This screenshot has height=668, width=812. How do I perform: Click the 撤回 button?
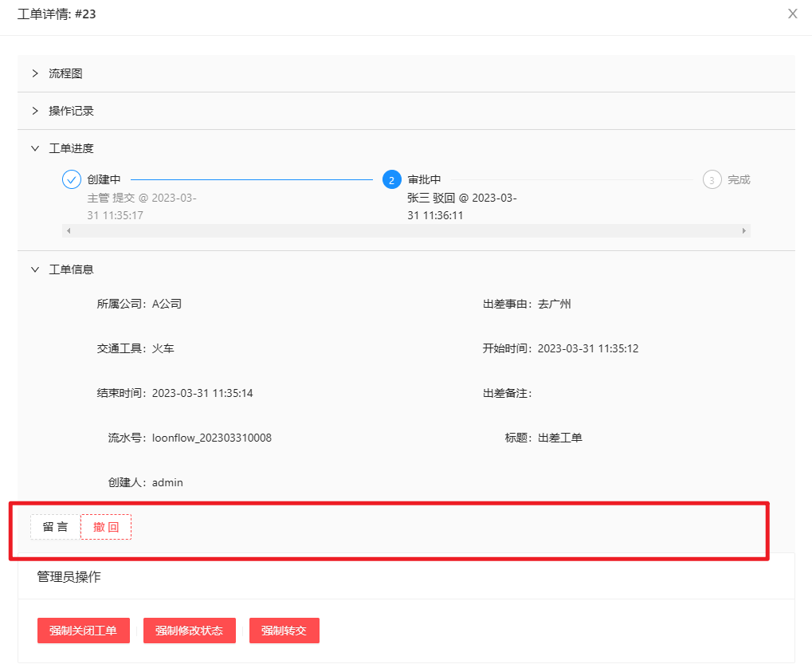coord(106,527)
